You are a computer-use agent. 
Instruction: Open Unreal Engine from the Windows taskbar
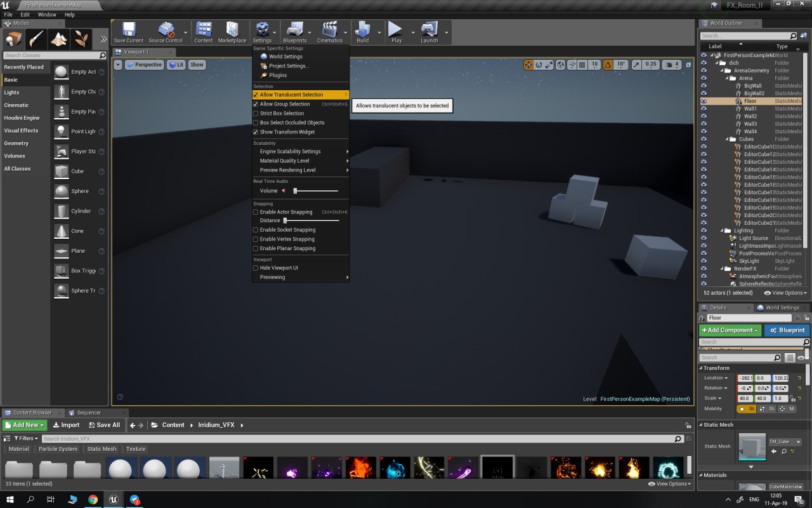(x=114, y=500)
